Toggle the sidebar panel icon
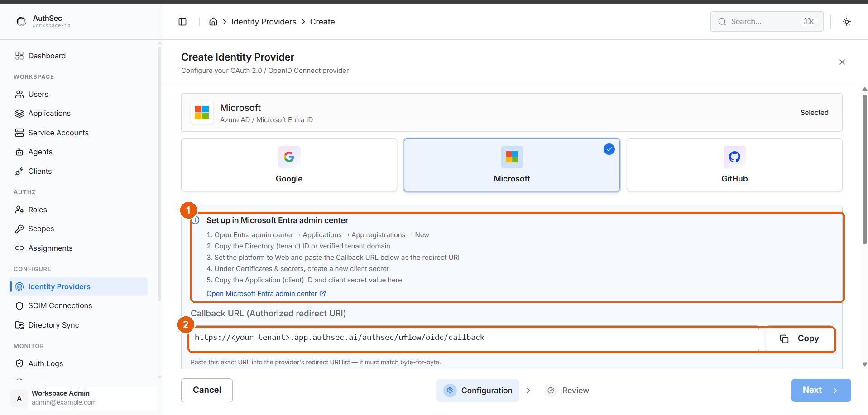The height and width of the screenshot is (415, 868). (x=182, y=22)
